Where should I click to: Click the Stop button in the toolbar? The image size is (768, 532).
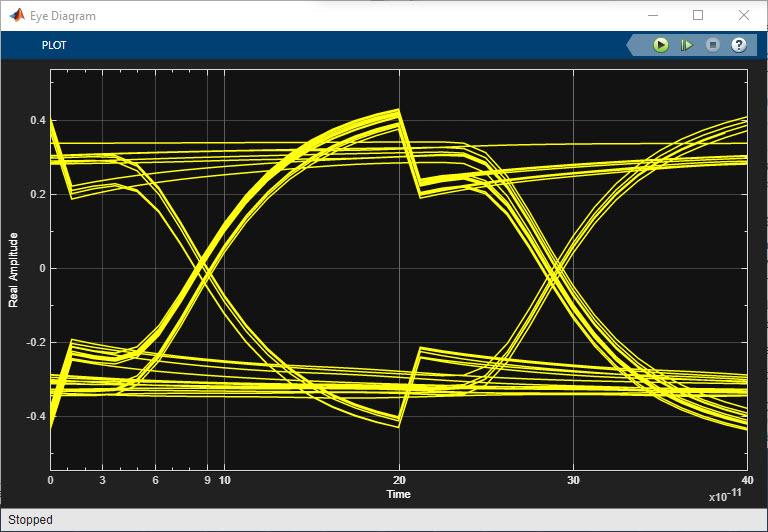click(713, 45)
